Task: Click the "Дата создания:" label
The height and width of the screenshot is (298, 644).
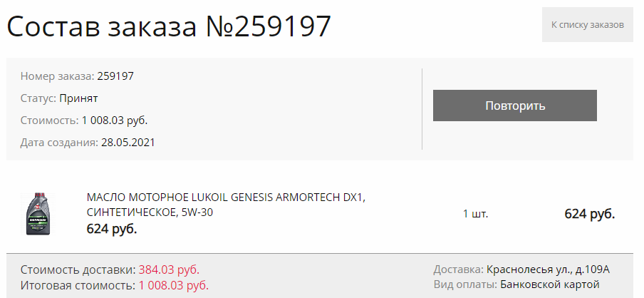Action: (60, 143)
